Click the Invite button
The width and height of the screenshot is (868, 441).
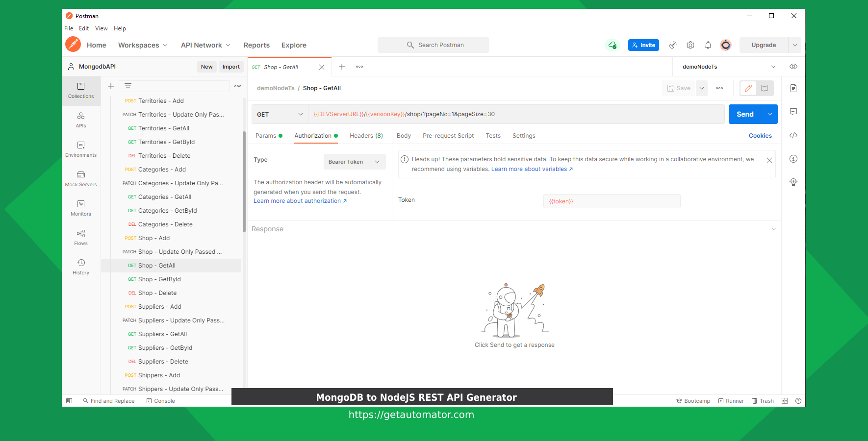pos(643,45)
